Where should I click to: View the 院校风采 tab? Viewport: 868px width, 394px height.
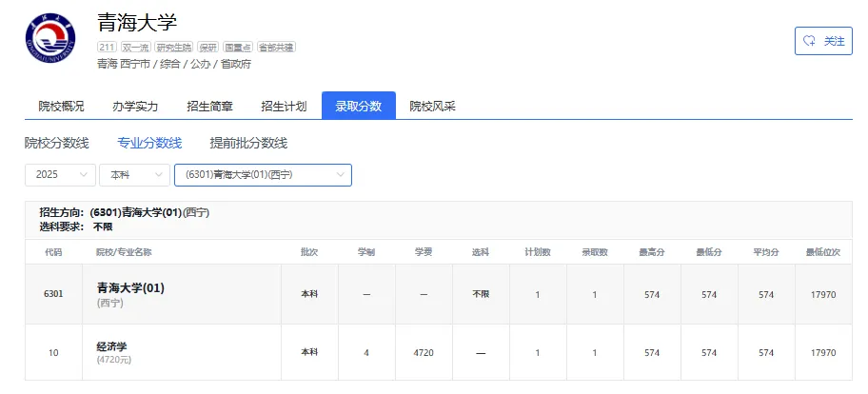[x=433, y=107]
